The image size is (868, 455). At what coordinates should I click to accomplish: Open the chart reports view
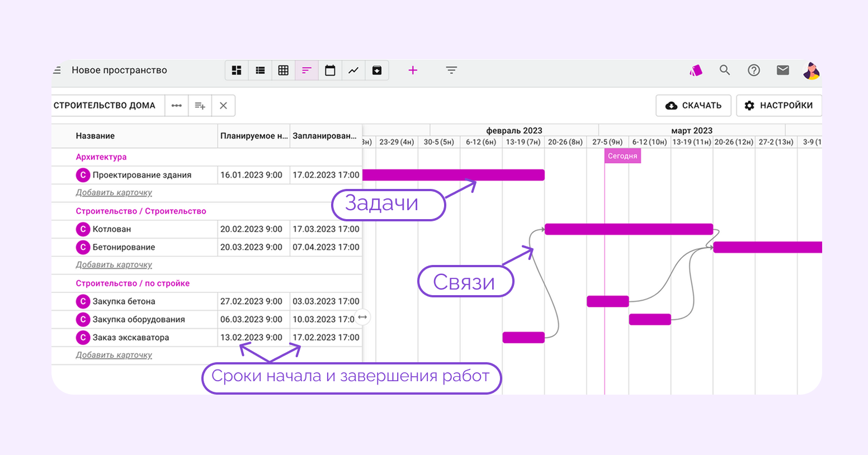coord(353,70)
